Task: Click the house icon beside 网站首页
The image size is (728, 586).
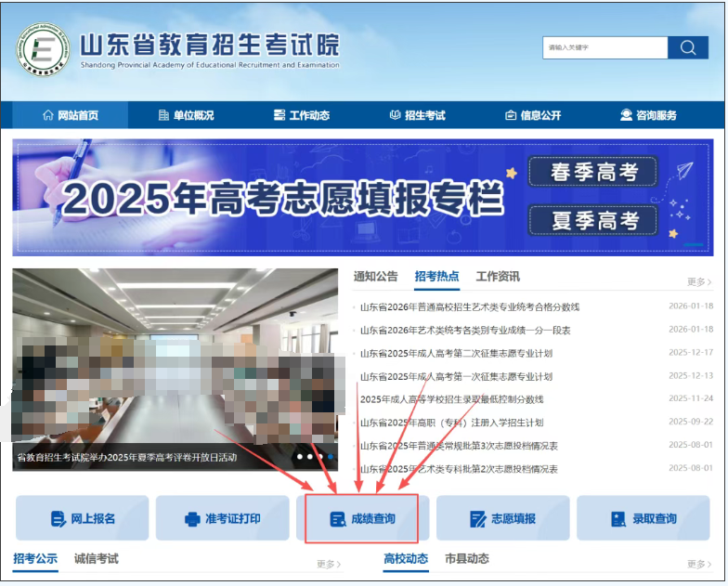Action: click(48, 115)
